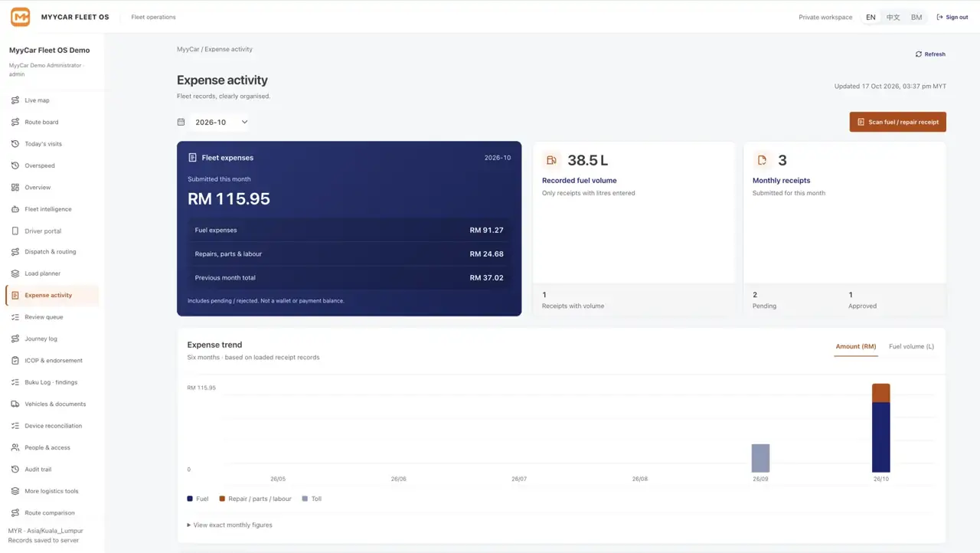Open Fleet intelligence via its icon
This screenshot has width=980, height=553.
(x=15, y=209)
